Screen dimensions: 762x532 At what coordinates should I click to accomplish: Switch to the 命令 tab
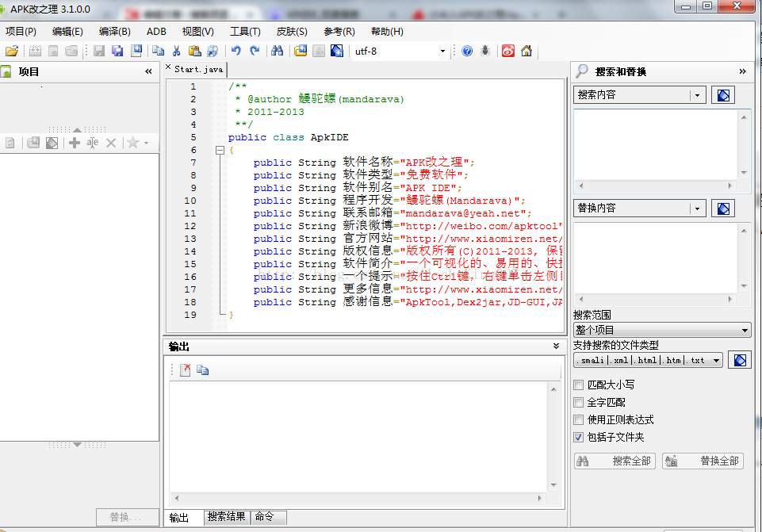[268, 516]
